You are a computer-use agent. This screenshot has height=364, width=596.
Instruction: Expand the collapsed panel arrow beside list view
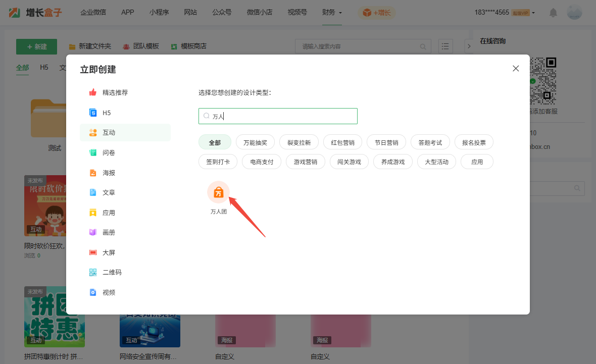[469, 46]
